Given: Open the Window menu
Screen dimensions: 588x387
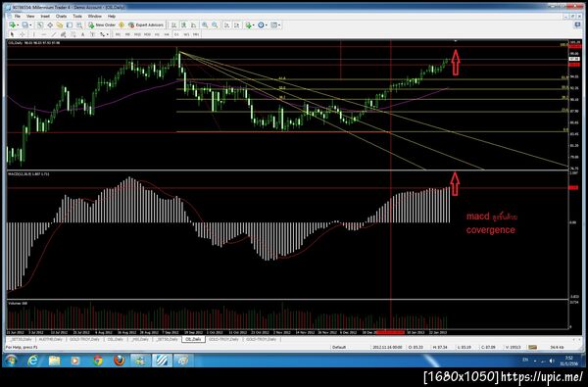Looking at the screenshot, I should 94,16.
